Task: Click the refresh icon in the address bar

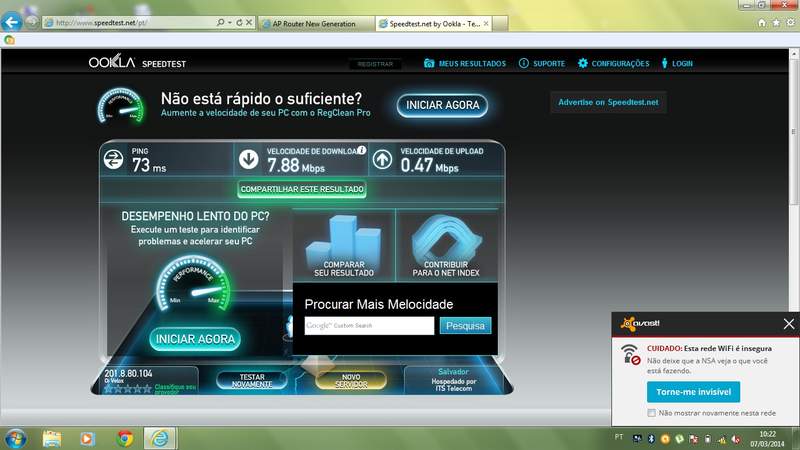Action: [x=239, y=22]
